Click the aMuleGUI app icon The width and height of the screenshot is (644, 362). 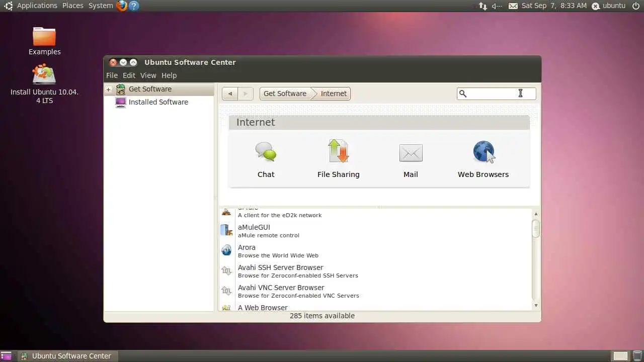pos(226,231)
